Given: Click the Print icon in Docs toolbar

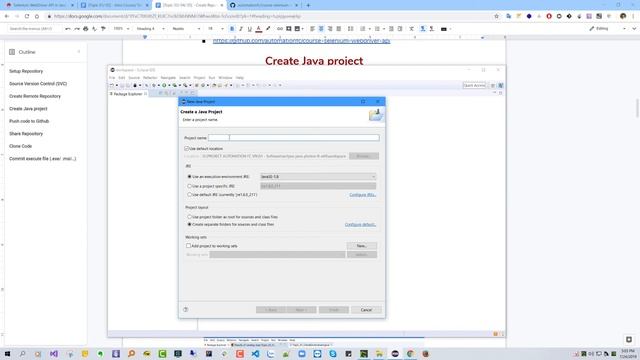Looking at the screenshot, I should 85,29.
